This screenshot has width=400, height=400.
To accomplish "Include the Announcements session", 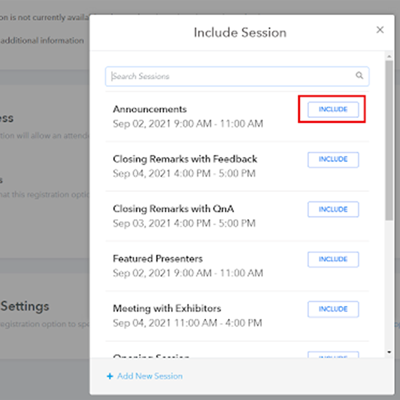I will [333, 109].
